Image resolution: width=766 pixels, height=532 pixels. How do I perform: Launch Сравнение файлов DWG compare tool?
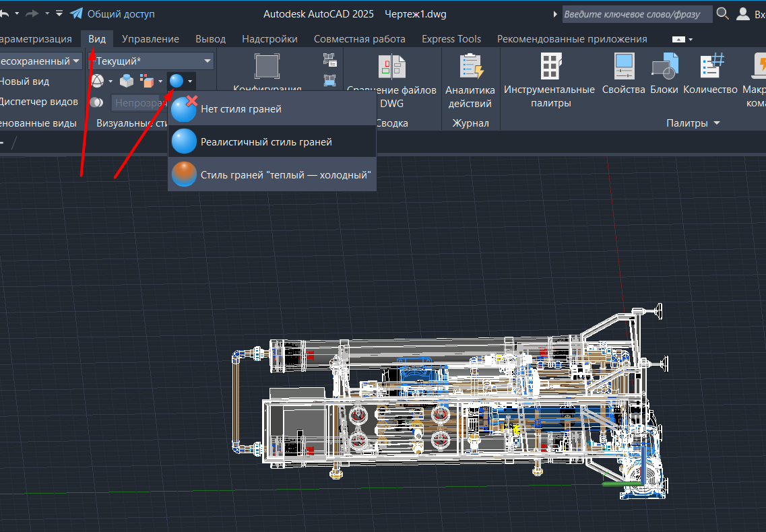pyautogui.click(x=391, y=67)
